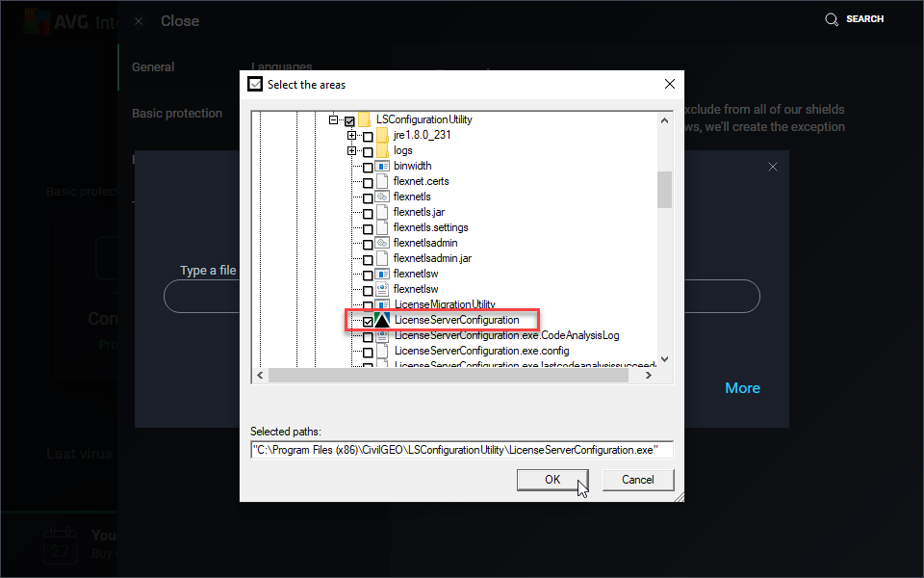Select the flexnetlsadmin.jar tree row

click(x=432, y=258)
